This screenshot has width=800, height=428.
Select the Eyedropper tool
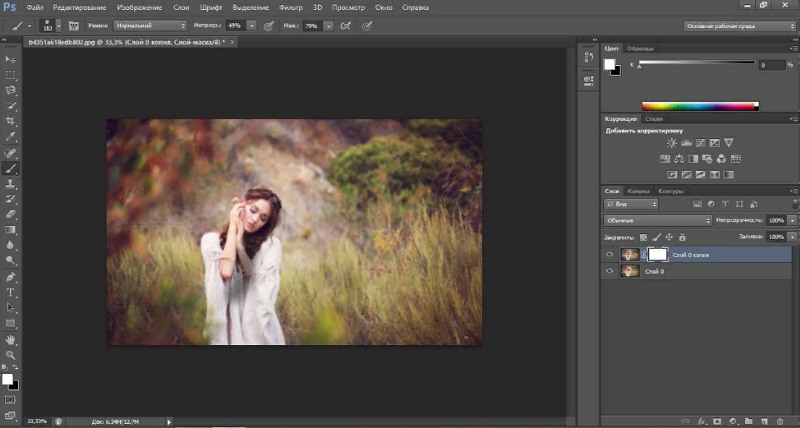(x=11, y=137)
